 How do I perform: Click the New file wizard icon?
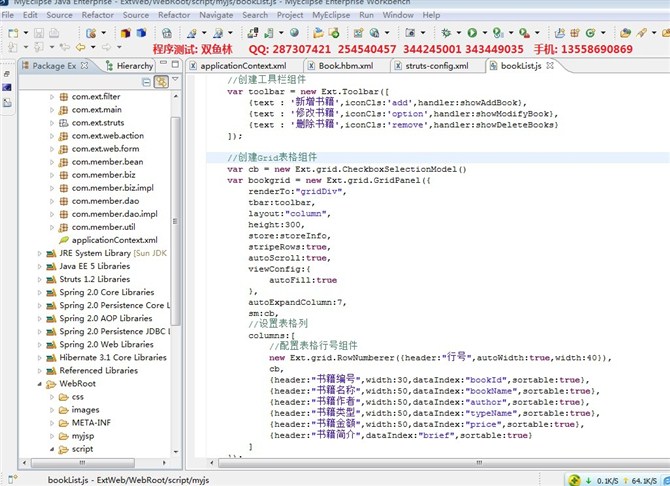point(13,33)
